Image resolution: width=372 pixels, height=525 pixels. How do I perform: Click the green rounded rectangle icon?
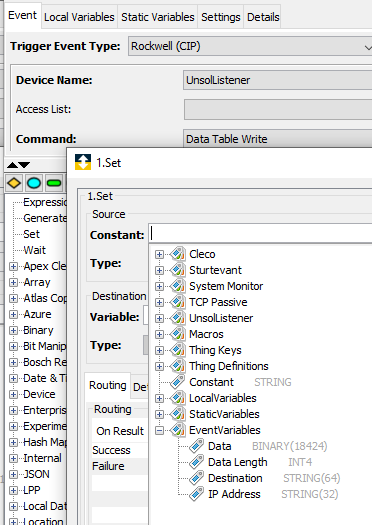pyautogui.click(x=54, y=183)
